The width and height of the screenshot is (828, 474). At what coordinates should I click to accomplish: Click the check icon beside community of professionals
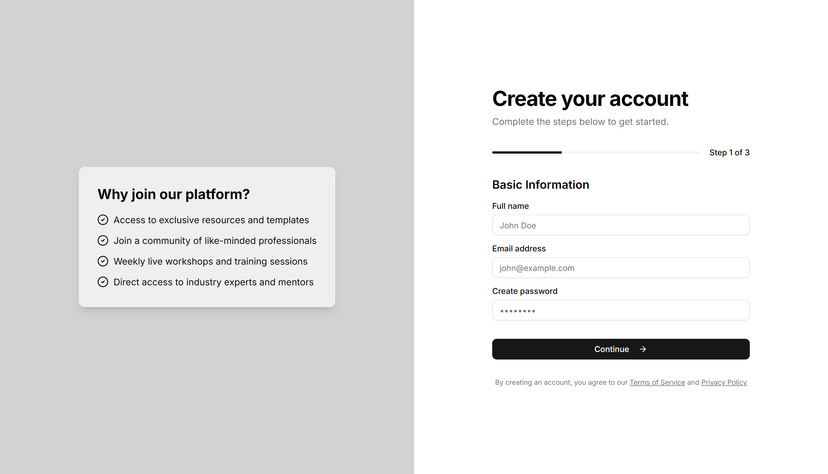pyautogui.click(x=103, y=241)
